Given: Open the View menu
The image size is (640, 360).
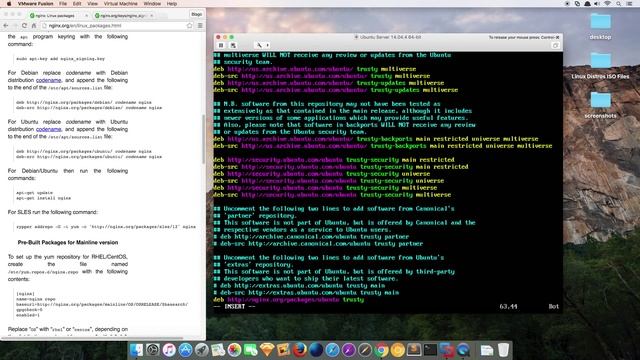Looking at the screenshot, I should click(x=92, y=4).
